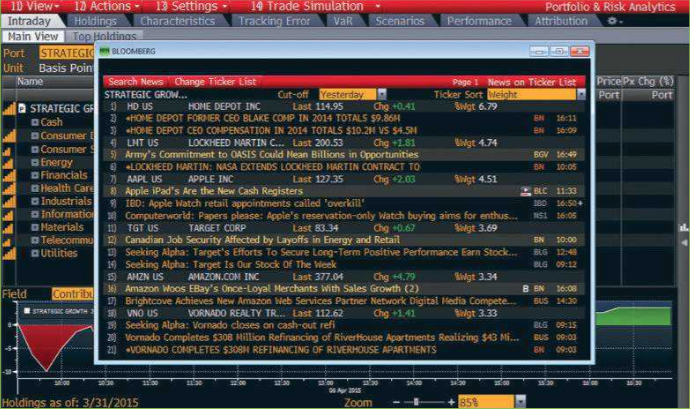Open Target Is Our Stock Of The Week

231,265
